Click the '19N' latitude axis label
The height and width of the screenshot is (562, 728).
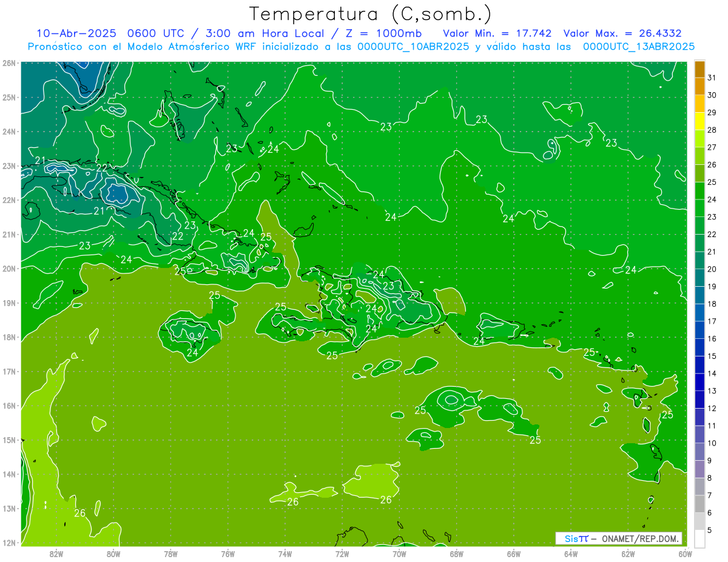tap(9, 303)
